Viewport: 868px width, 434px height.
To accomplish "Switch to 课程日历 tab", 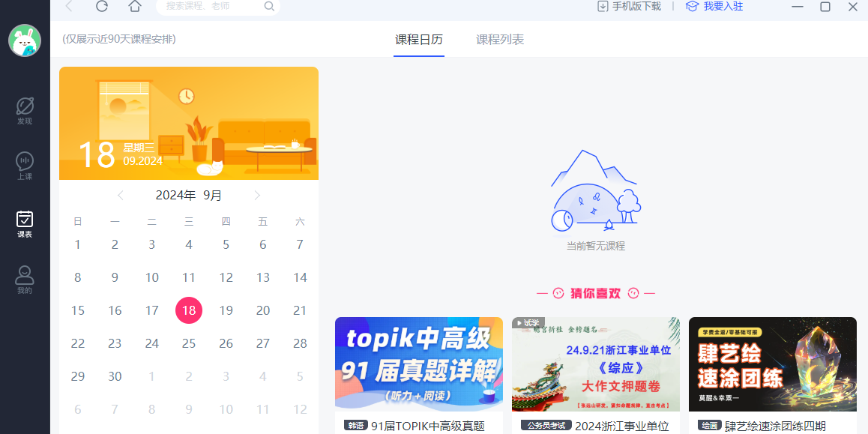I will 419,40.
